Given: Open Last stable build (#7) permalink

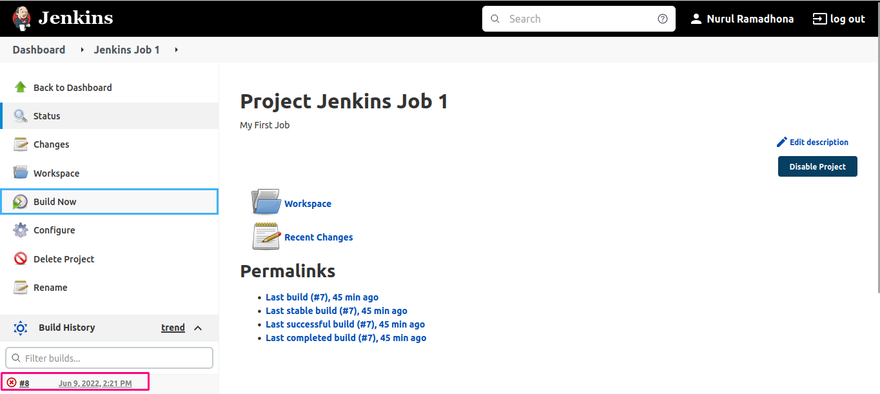Looking at the screenshot, I should click(337, 311).
